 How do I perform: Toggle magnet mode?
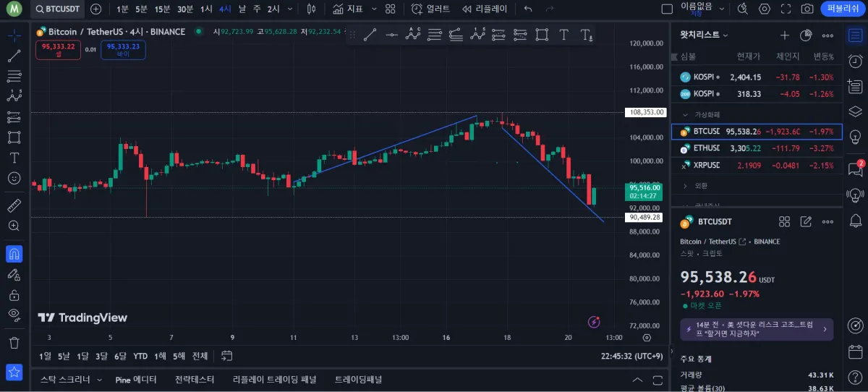point(14,254)
